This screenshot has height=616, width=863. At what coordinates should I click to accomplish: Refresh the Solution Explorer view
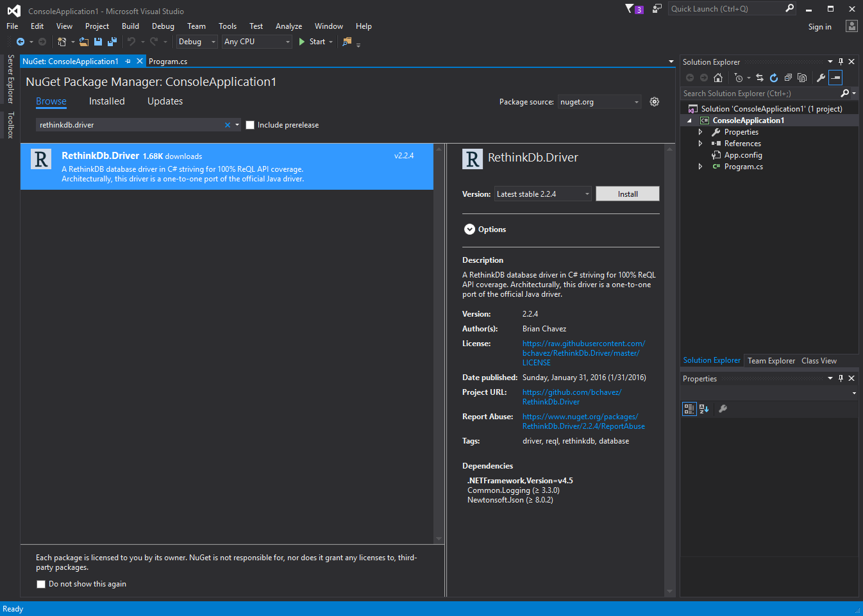pyautogui.click(x=774, y=78)
